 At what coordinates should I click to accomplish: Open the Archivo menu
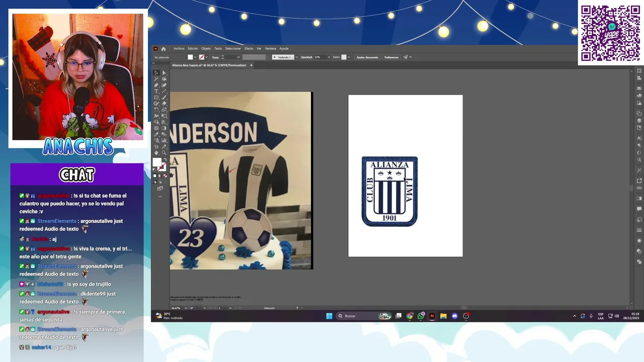point(179,49)
